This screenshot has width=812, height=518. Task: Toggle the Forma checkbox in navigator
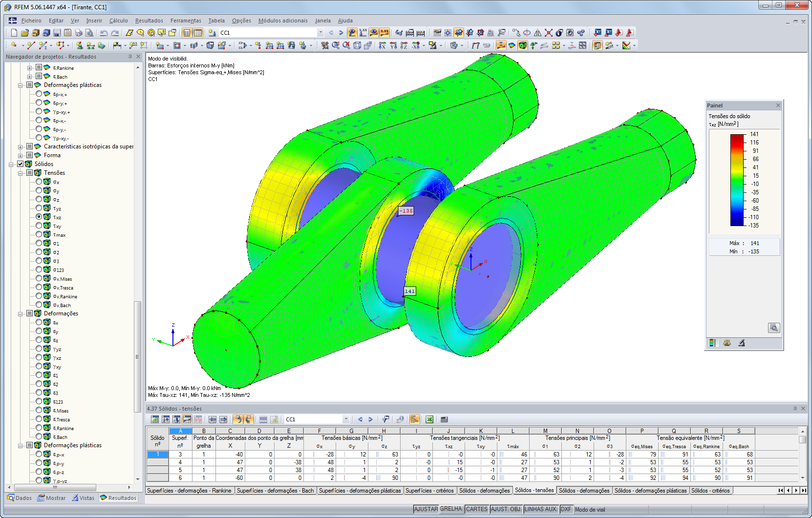click(x=29, y=155)
